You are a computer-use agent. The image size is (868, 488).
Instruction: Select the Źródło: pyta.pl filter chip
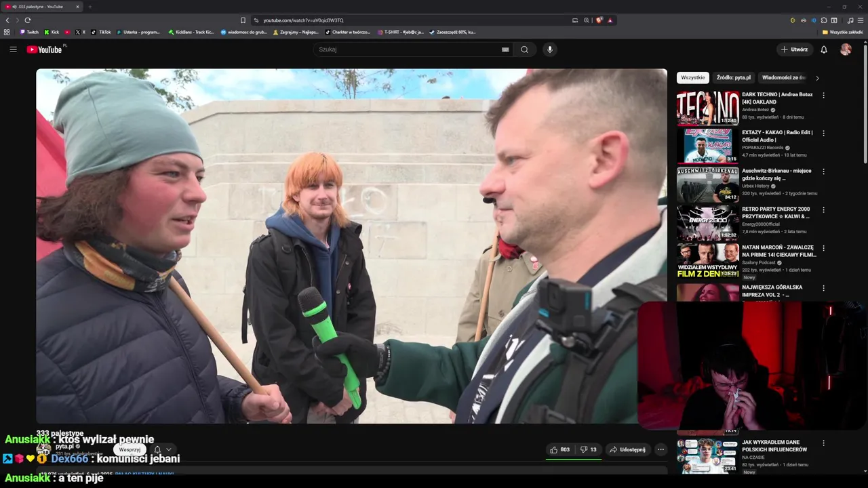pyautogui.click(x=734, y=78)
